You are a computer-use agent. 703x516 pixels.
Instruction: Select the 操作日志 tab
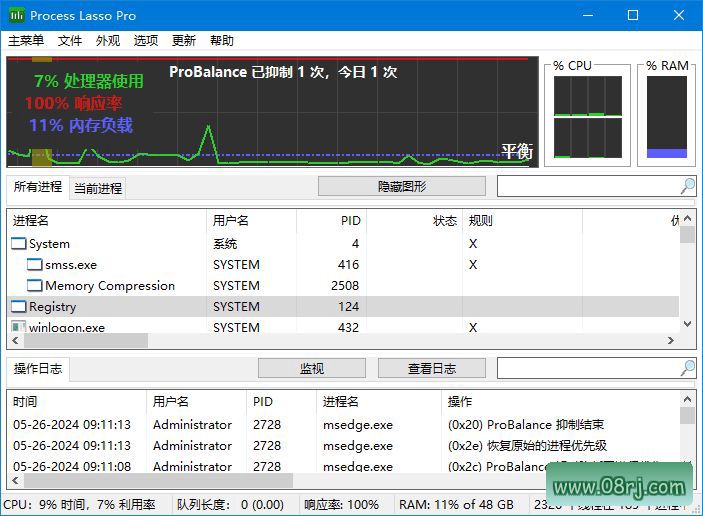tap(38, 369)
